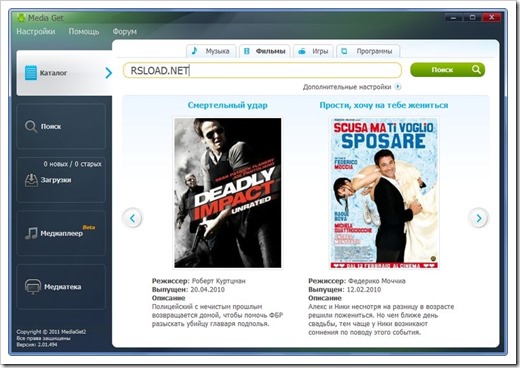
Task: Click the windows icon on Программы tab
Action: point(344,51)
